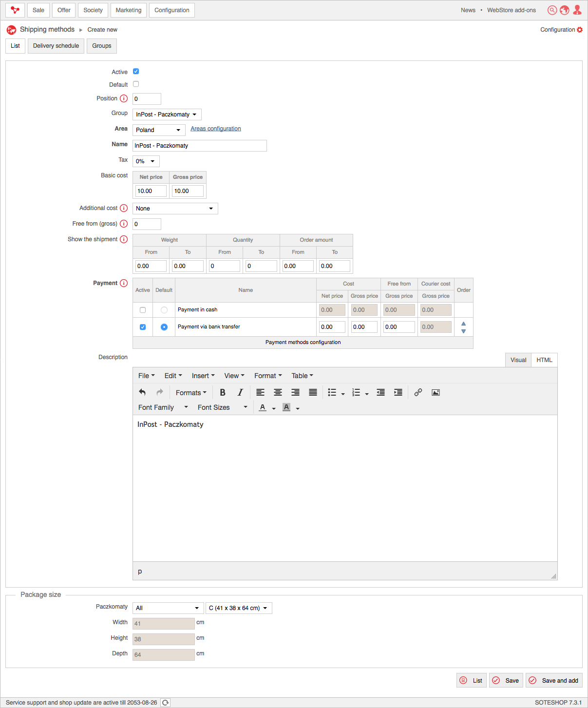Insert a bullet list in the editor

(x=332, y=392)
